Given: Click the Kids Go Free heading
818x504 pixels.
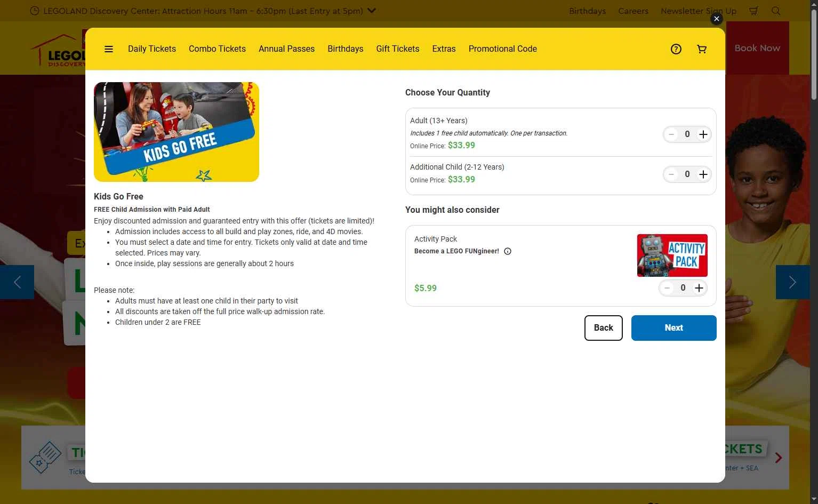Looking at the screenshot, I should 118,196.
